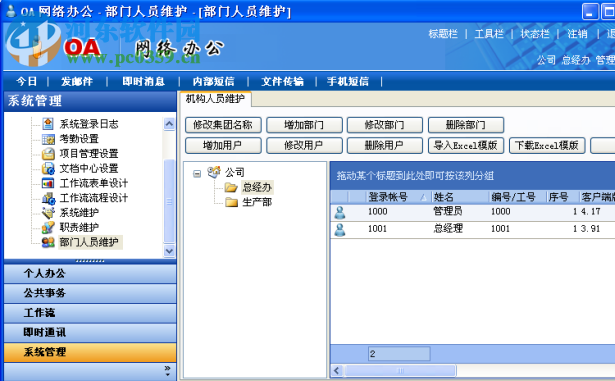Open the 今日 menu item
The height and width of the screenshot is (381, 615).
(x=27, y=82)
